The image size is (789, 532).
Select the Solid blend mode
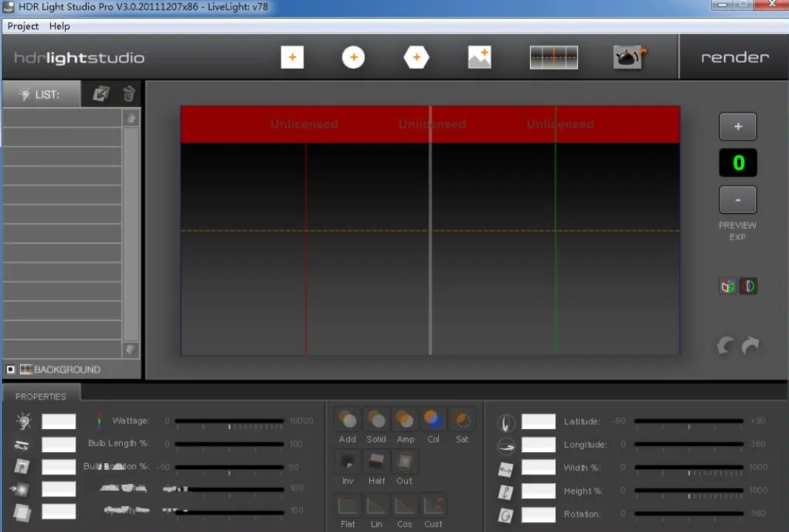tap(376, 420)
